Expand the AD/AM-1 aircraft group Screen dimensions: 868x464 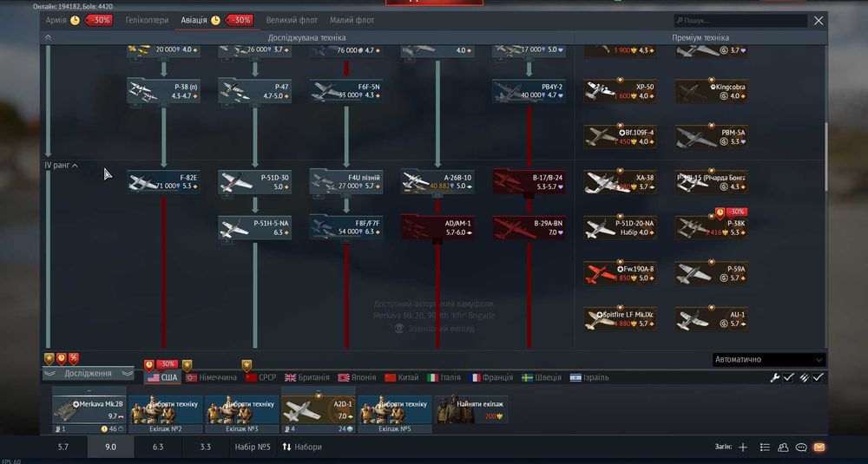pos(437,227)
